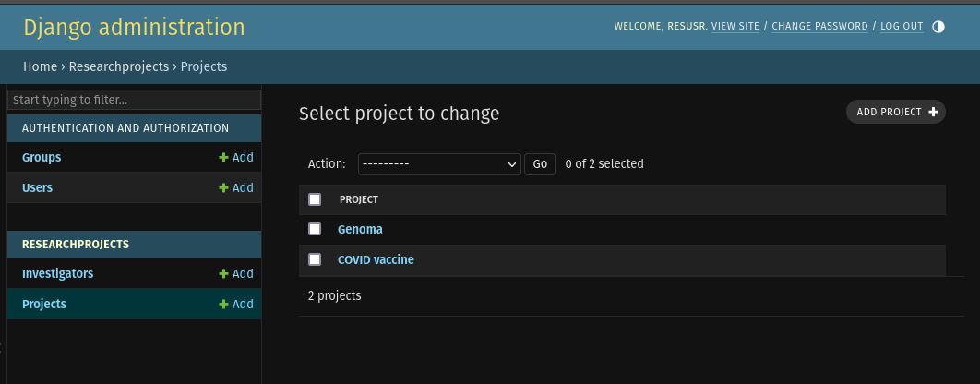Focus the sidebar filter input
This screenshot has width=980, height=384.
click(135, 100)
